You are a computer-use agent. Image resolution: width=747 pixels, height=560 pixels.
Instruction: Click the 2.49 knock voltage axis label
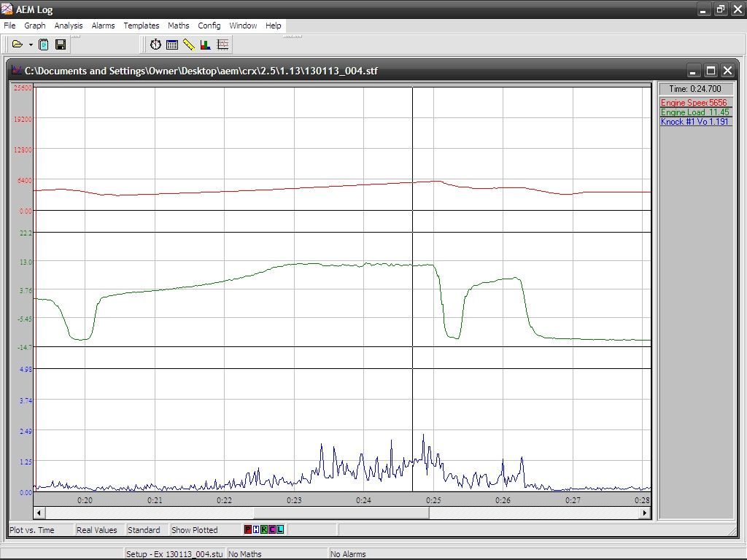[26, 432]
